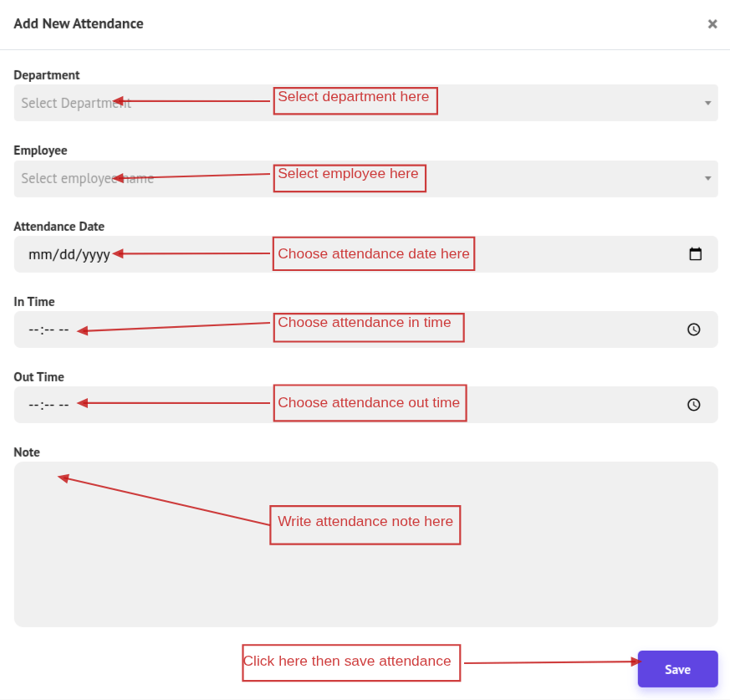Click the Employee field's dropdown arrow
The width and height of the screenshot is (730, 700).
[x=707, y=178]
